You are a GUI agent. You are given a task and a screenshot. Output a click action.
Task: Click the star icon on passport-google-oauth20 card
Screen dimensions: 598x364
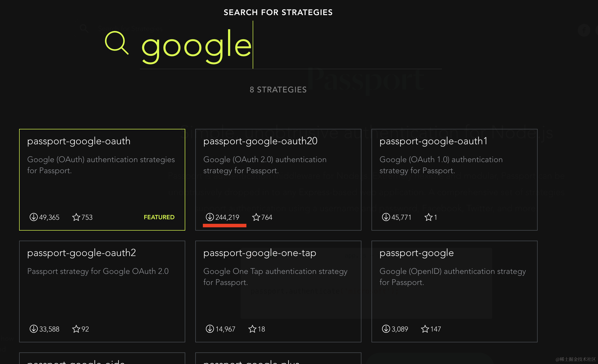(x=256, y=217)
